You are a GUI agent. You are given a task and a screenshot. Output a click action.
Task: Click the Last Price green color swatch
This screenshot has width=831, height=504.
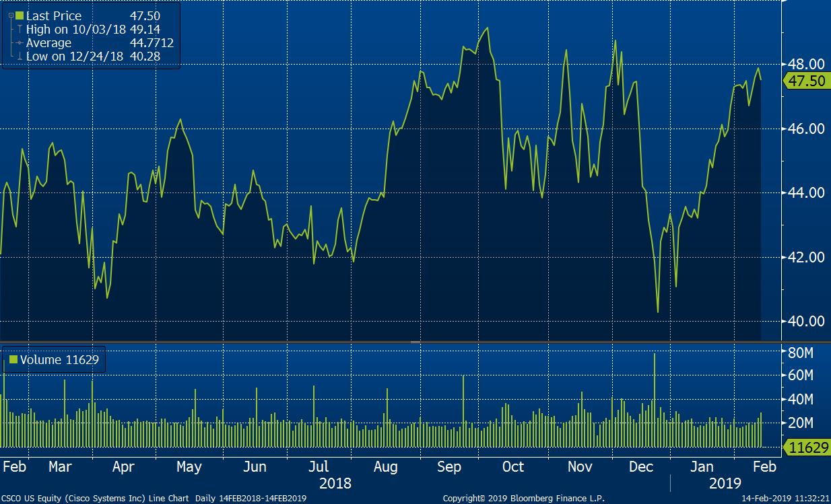click(x=19, y=15)
